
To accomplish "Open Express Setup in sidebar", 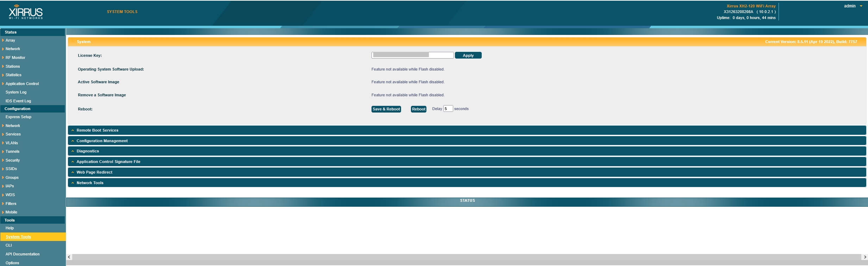I will (18, 117).
